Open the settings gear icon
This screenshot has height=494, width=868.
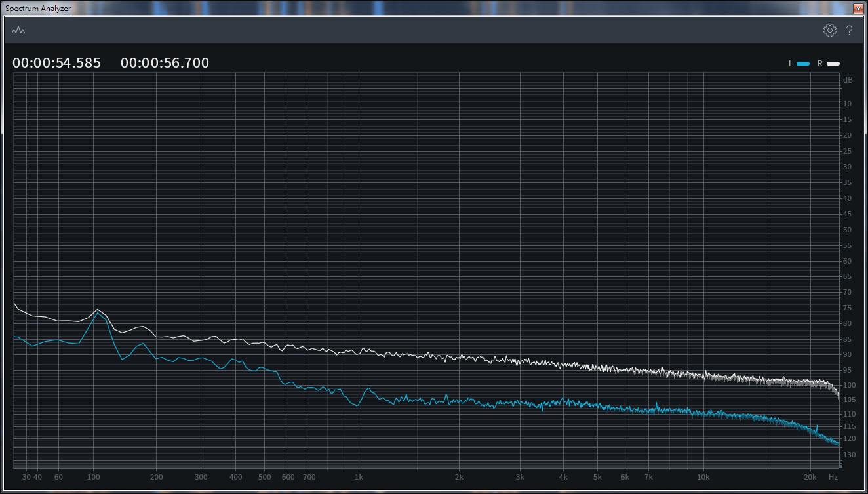(830, 30)
